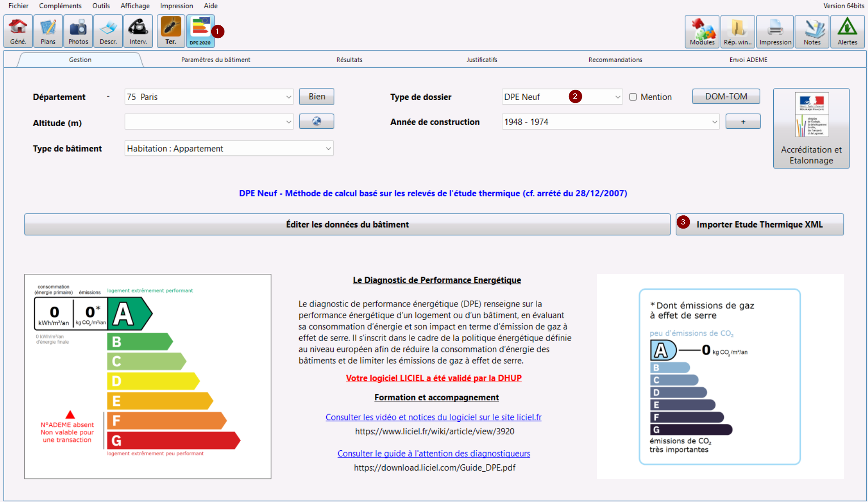Open the Alertes warning icon
The height and width of the screenshot is (502, 868).
pos(847,31)
